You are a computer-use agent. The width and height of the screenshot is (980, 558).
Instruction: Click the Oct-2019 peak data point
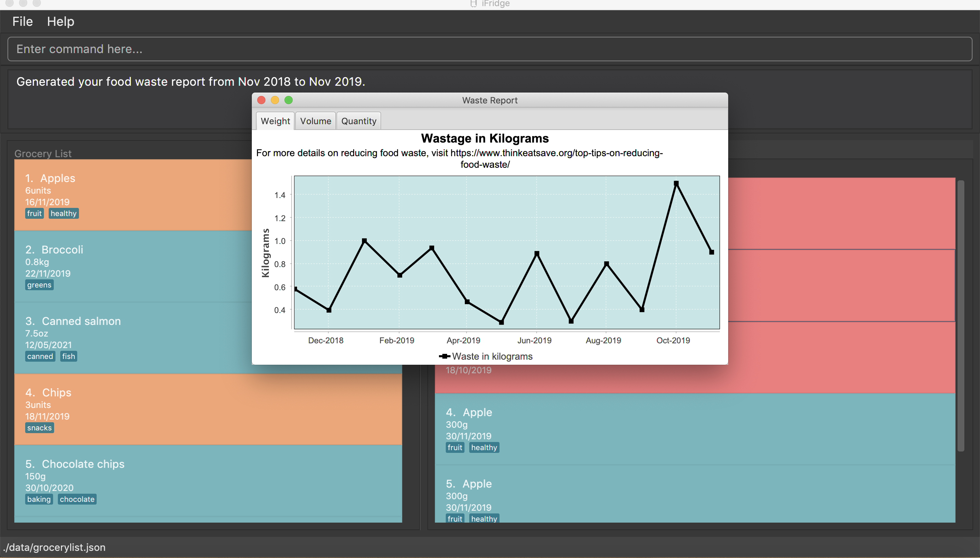pyautogui.click(x=676, y=184)
